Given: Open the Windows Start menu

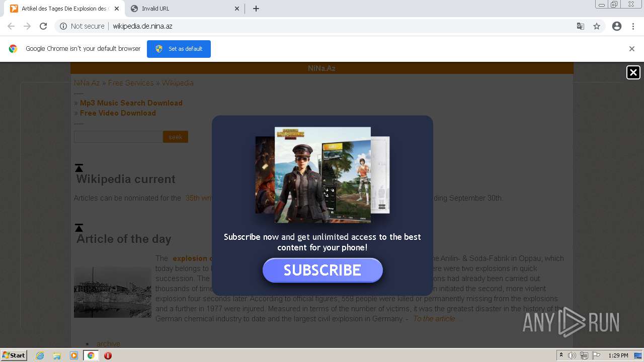Looking at the screenshot, I should 14,355.
